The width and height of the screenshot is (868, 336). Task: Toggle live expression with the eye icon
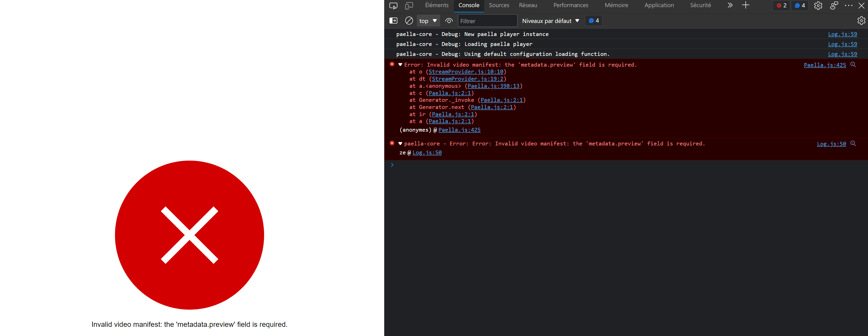tap(449, 20)
